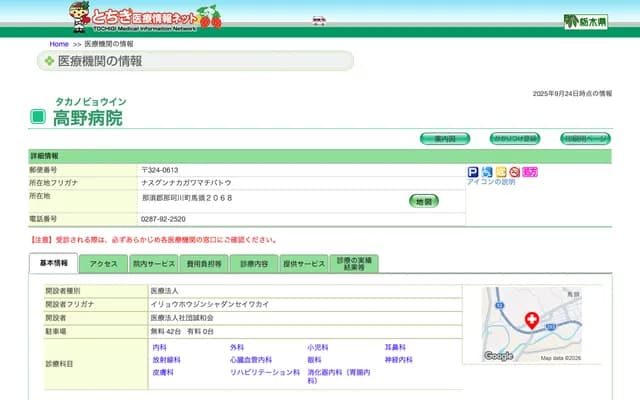Image resolution: width=640 pixels, height=400 pixels.
Task: Click the wheelchair accessibility icon
Action: [487, 172]
